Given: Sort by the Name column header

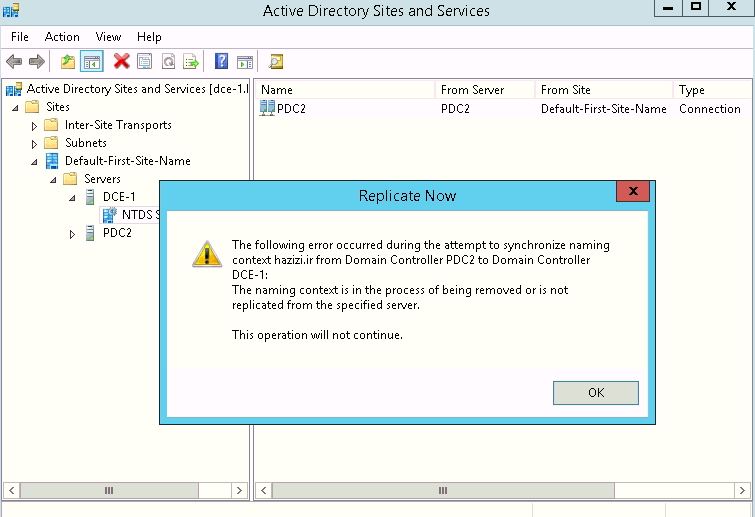Looking at the screenshot, I should 345,90.
